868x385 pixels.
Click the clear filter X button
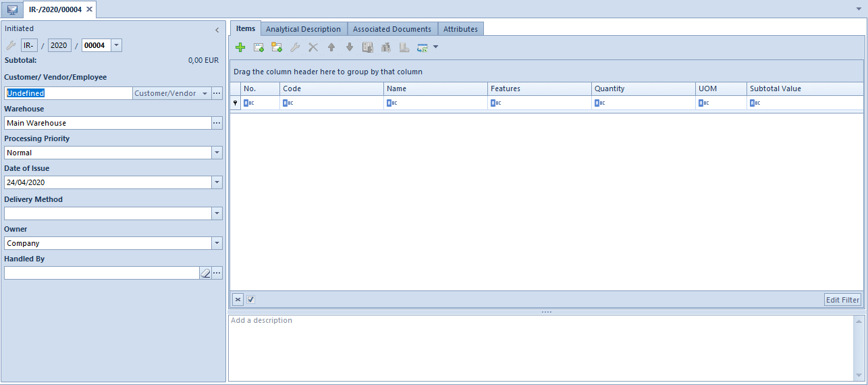pos(238,299)
